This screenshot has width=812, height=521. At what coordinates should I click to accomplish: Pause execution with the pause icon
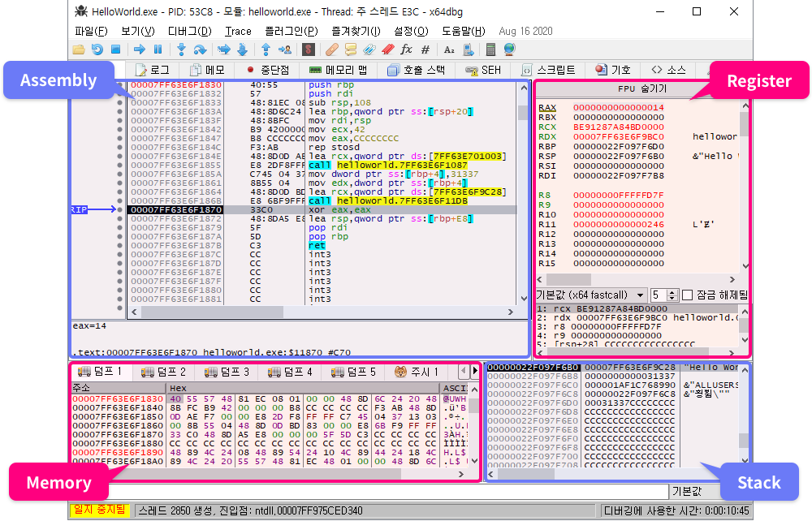(158, 50)
